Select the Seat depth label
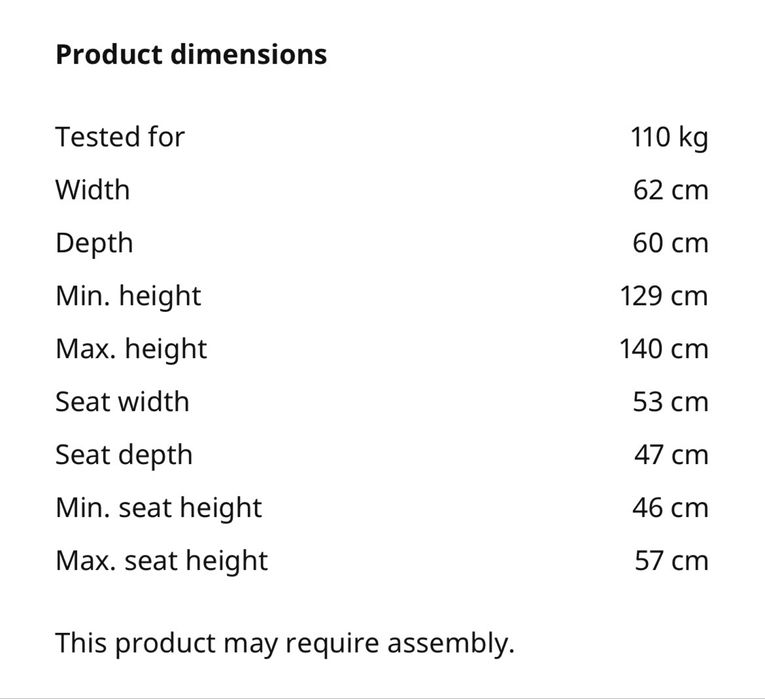 (124, 454)
